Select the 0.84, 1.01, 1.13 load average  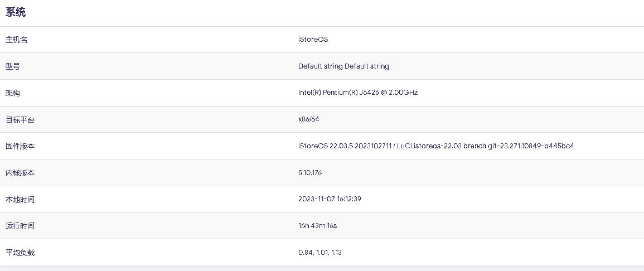click(x=320, y=253)
